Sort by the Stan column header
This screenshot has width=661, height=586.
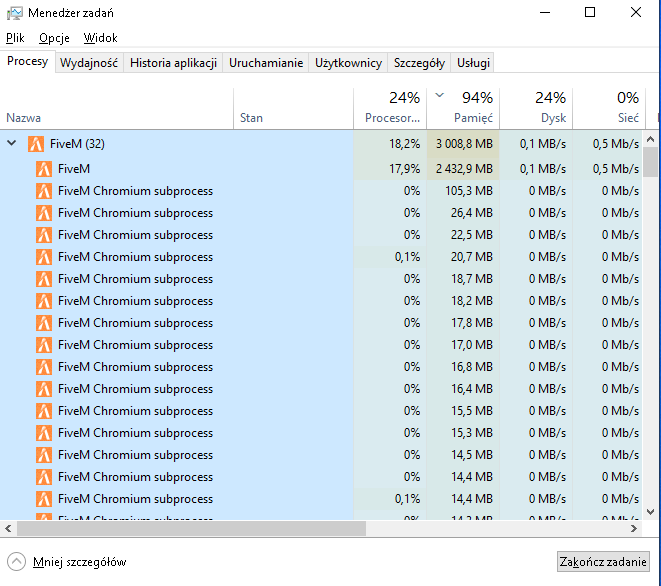(293, 109)
